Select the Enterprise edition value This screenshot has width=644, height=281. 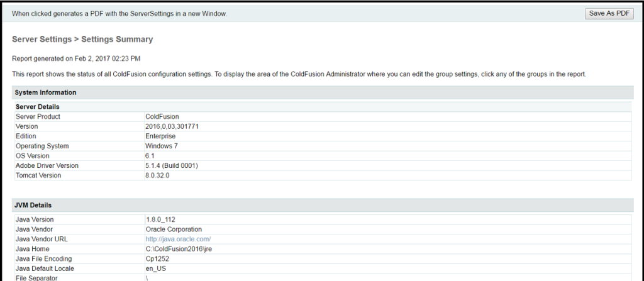tap(160, 136)
